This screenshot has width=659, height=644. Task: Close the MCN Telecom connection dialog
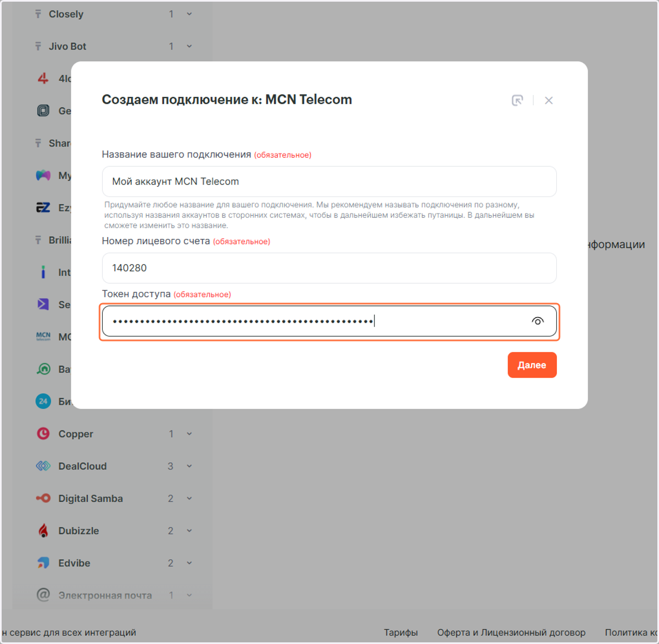(x=549, y=100)
